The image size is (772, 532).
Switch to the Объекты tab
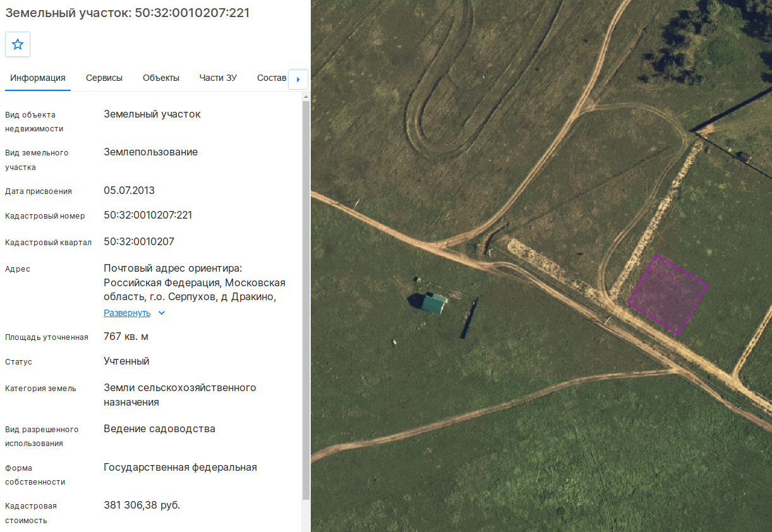pyautogui.click(x=161, y=78)
